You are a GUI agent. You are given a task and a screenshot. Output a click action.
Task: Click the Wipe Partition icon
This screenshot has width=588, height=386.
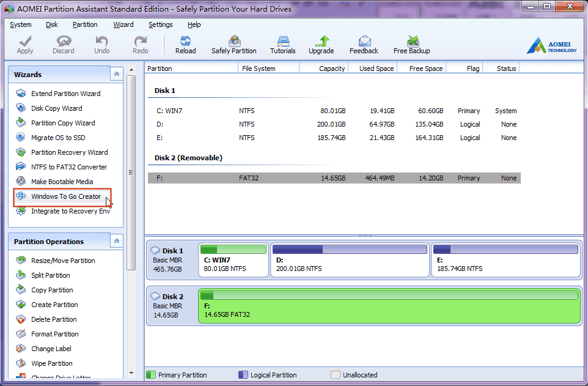pos(21,363)
